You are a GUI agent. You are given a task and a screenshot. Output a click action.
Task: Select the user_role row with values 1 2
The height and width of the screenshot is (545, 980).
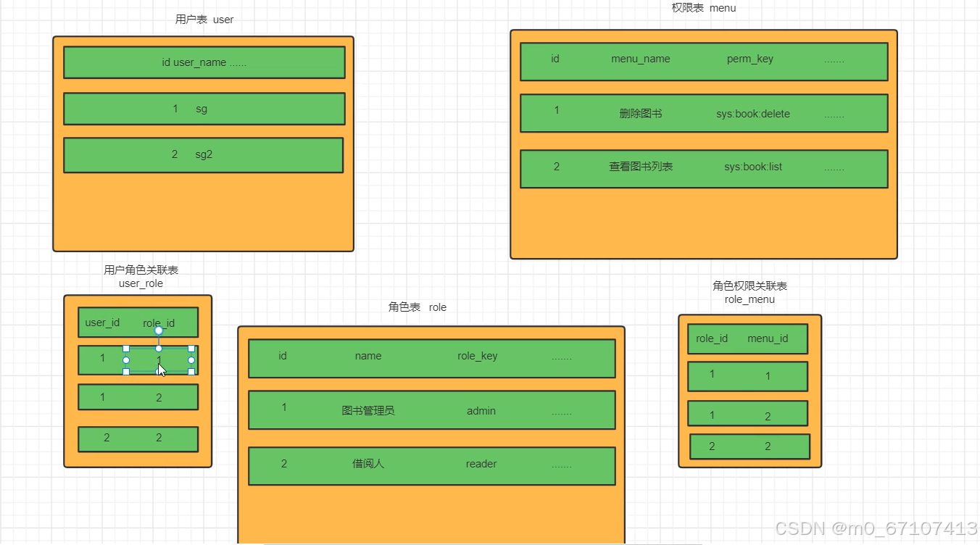pos(138,396)
